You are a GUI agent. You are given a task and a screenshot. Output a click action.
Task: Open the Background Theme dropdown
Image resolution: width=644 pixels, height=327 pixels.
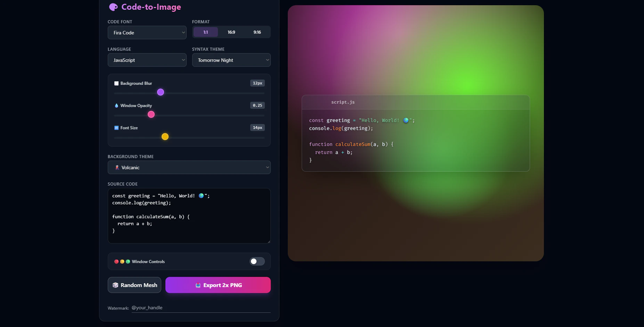[x=189, y=167]
